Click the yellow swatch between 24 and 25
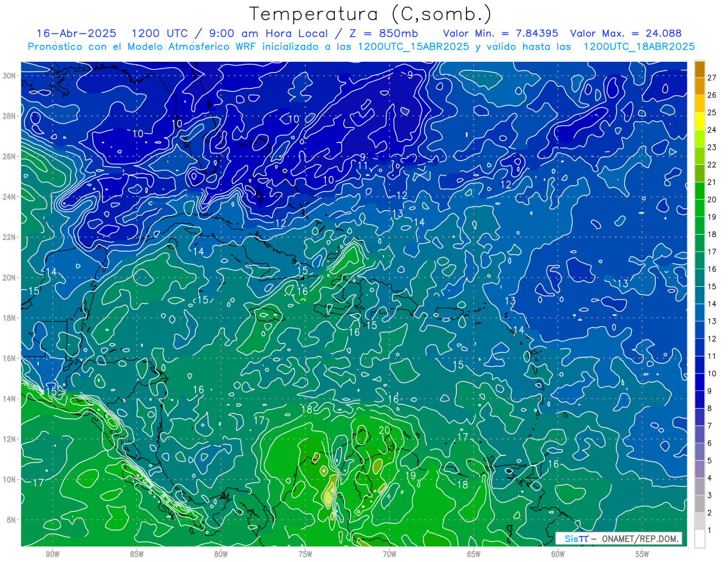Image resolution: width=728 pixels, height=562 pixels. point(699,121)
